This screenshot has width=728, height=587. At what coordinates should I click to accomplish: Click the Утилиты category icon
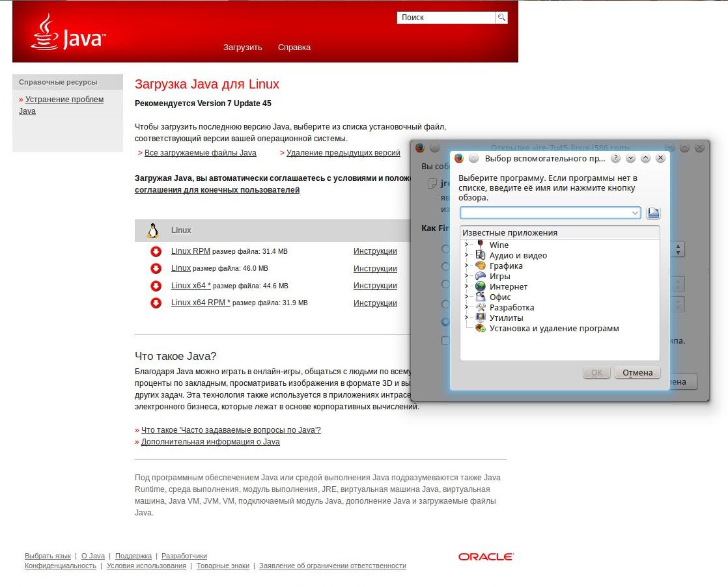481,318
